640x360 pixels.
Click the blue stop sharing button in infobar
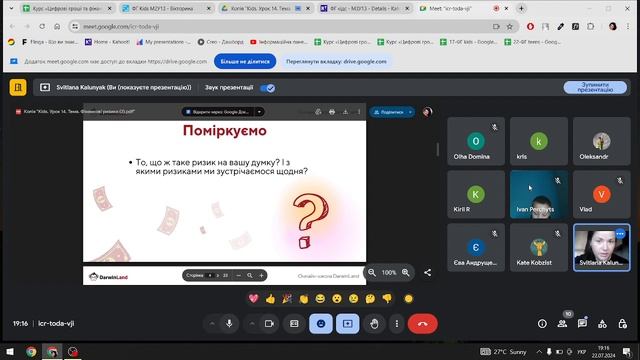click(245, 61)
